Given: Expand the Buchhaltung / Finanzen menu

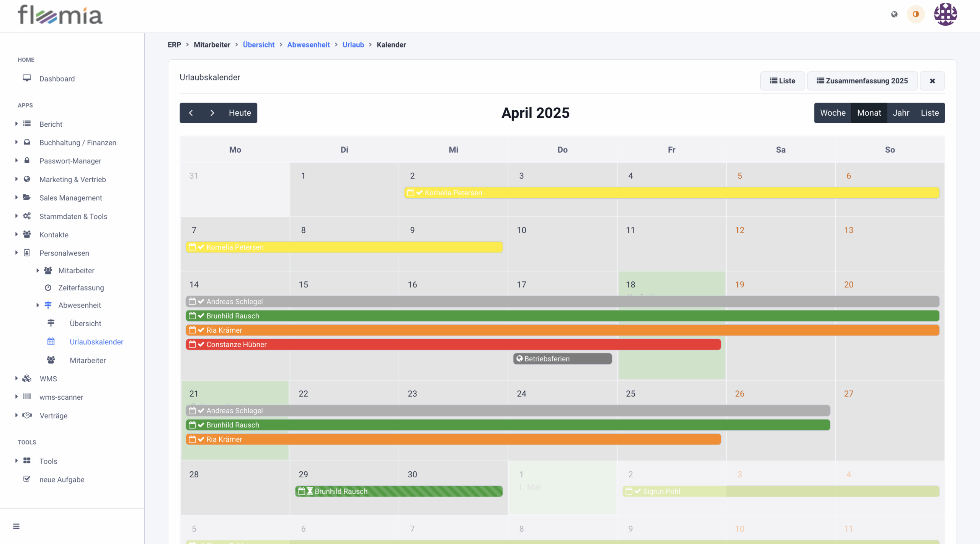Looking at the screenshot, I should (16, 142).
